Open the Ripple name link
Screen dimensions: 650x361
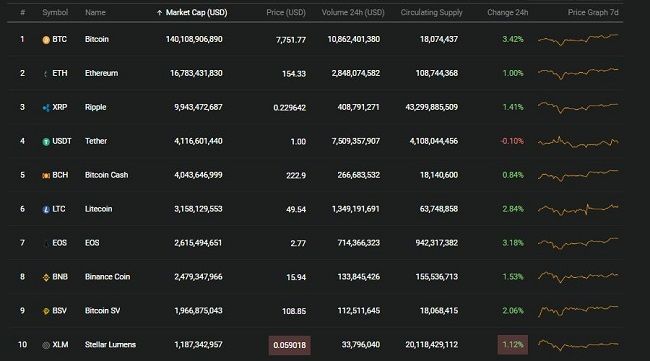pyautogui.click(x=95, y=107)
